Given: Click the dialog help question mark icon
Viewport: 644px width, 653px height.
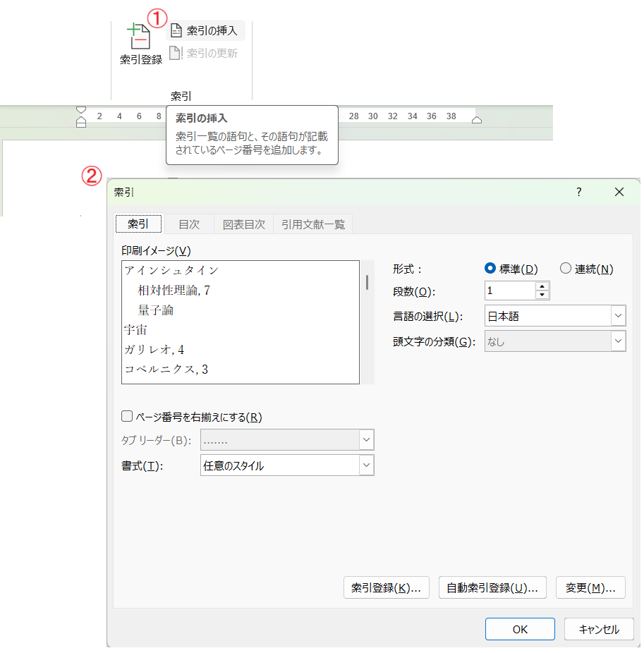Looking at the screenshot, I should [x=578, y=192].
